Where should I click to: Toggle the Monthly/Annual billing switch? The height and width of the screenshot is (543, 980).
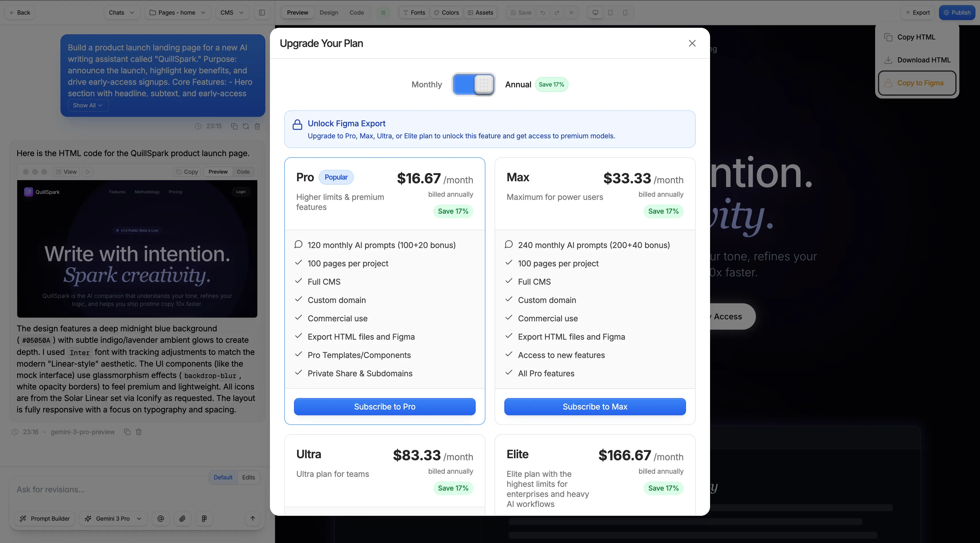pyautogui.click(x=473, y=84)
